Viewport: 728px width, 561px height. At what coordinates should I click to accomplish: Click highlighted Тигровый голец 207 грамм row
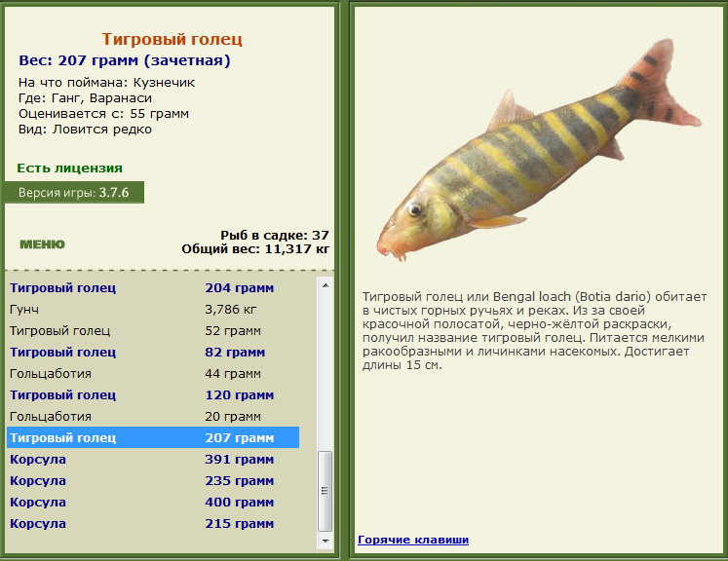pos(153,437)
